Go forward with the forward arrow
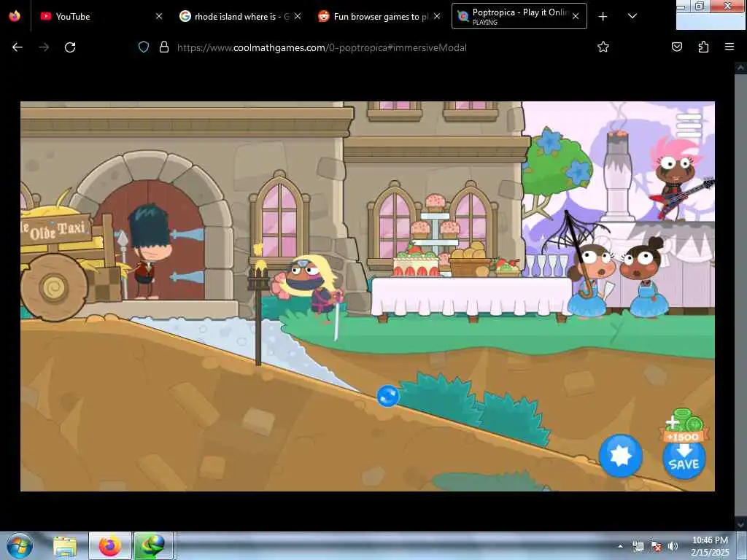Viewport: 747px width, 560px height. click(x=44, y=47)
